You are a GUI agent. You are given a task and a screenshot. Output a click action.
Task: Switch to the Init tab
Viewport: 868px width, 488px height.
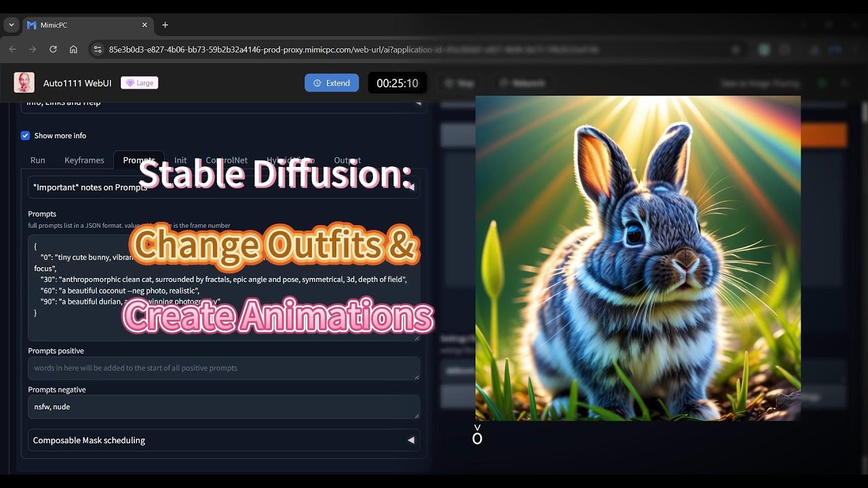pos(180,161)
